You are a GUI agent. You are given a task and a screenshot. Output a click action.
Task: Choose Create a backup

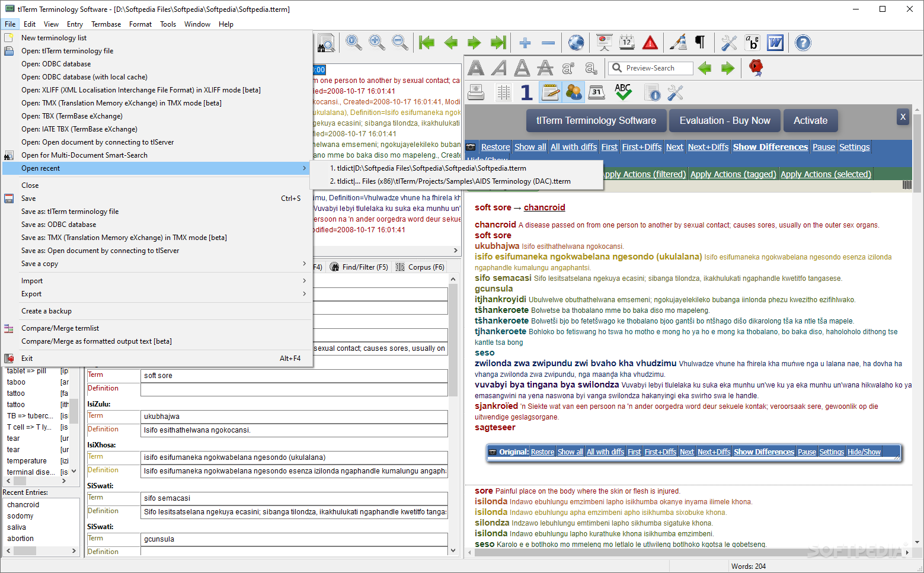pyautogui.click(x=156, y=311)
